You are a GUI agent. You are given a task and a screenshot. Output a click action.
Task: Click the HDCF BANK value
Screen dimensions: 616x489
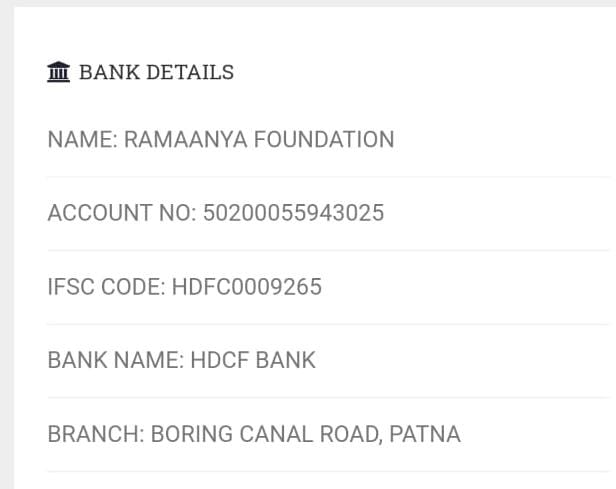253,361
